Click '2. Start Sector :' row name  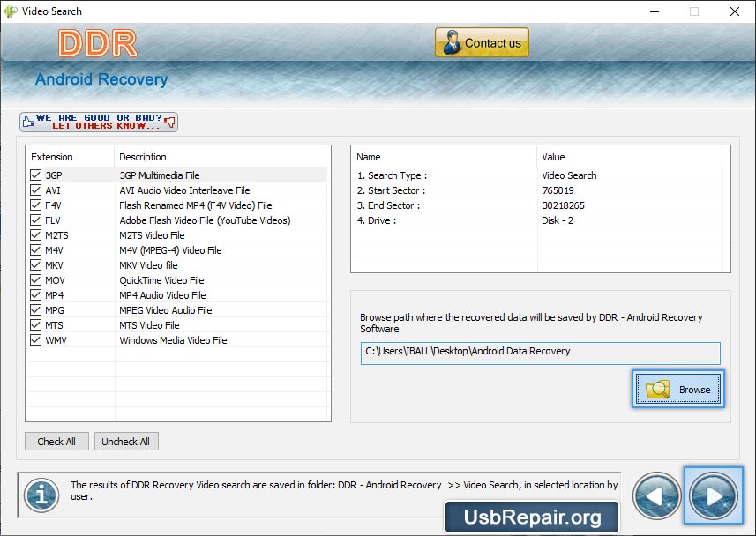pos(391,190)
